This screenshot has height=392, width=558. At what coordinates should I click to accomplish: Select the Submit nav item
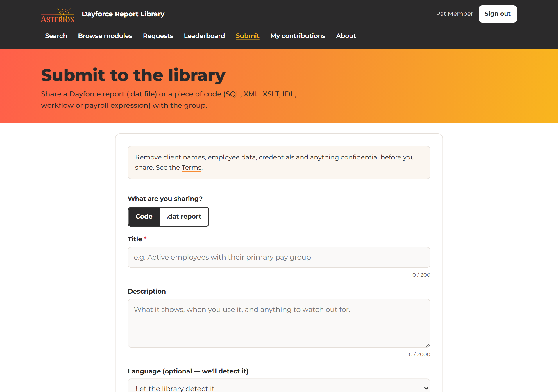tap(248, 36)
